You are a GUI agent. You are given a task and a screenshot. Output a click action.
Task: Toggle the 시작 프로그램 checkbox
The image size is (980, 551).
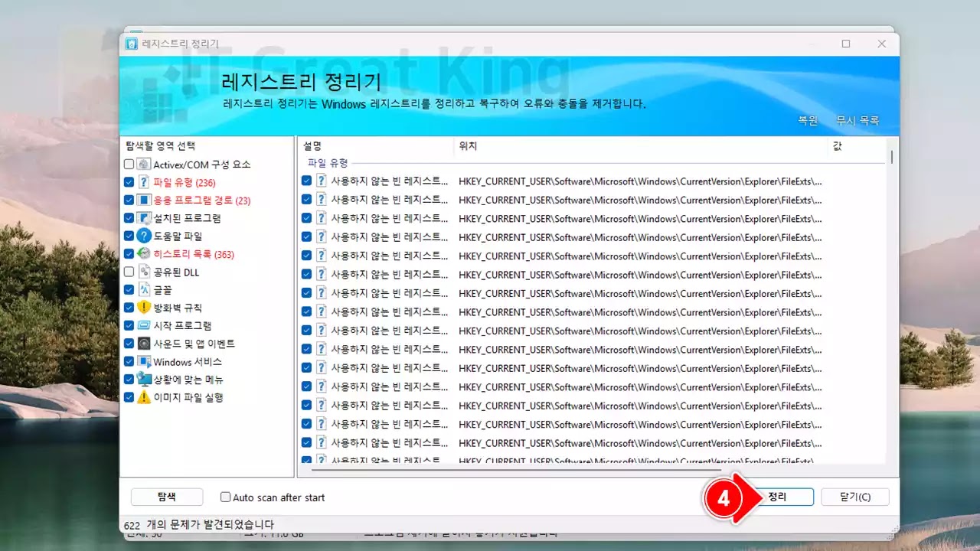(x=129, y=326)
